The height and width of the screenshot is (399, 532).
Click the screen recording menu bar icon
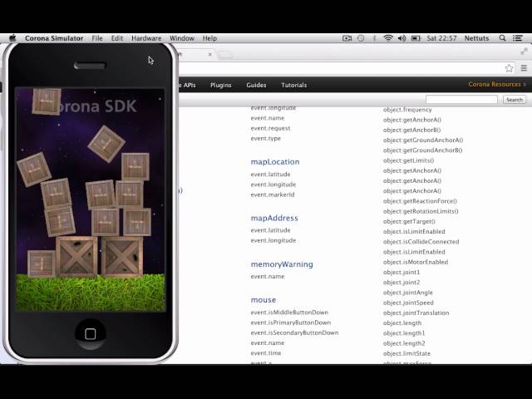click(x=347, y=38)
